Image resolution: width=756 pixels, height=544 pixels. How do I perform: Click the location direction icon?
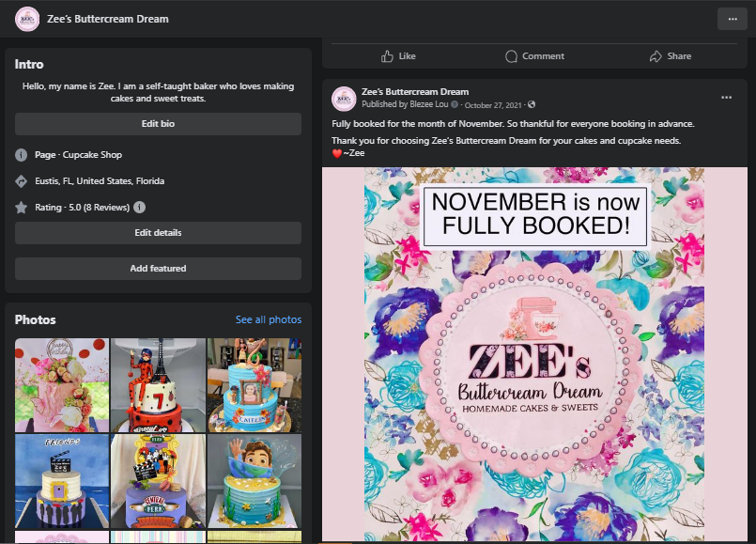click(x=22, y=181)
